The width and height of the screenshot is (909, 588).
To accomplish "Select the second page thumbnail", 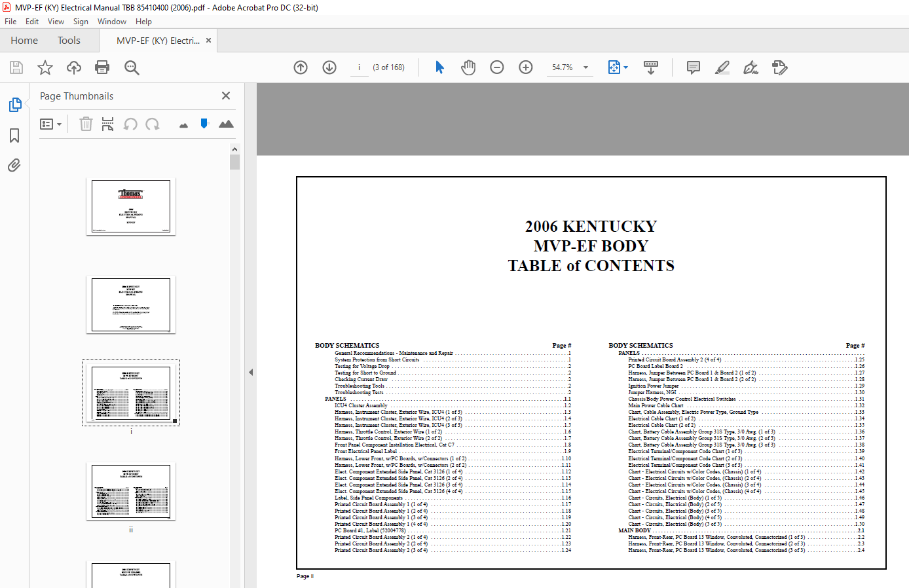I will [131, 304].
